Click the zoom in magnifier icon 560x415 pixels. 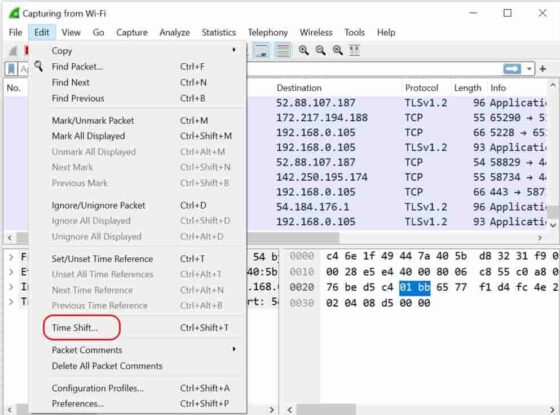click(x=304, y=50)
